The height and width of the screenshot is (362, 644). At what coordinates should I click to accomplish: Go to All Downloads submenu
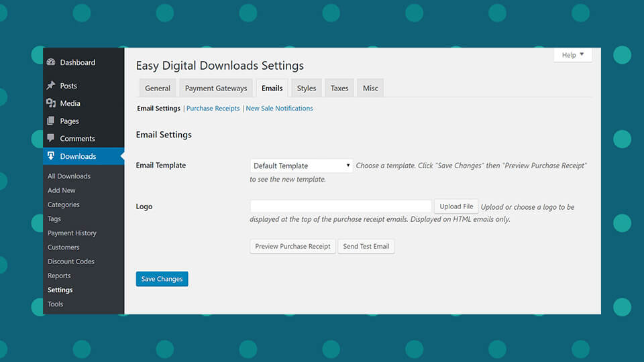click(x=69, y=176)
